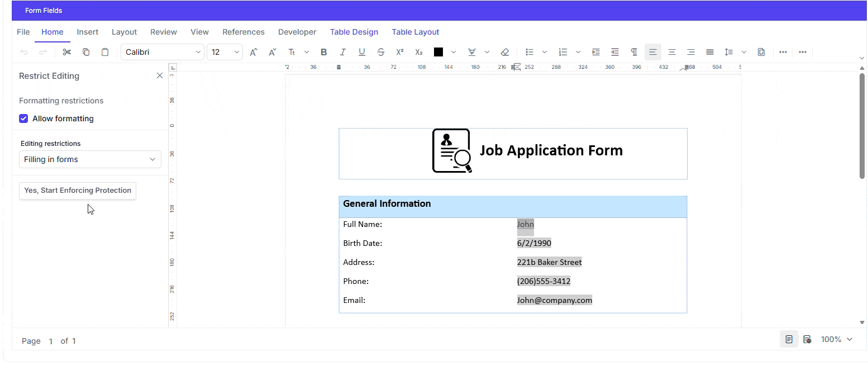Justify the paragraph alignment
Screen dimensions: 868x370
pos(710,52)
